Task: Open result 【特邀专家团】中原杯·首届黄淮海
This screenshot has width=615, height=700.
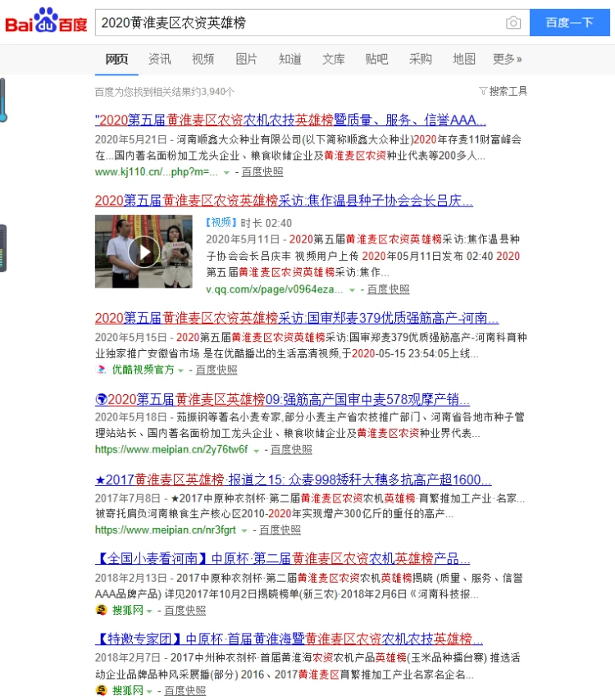Action: (289, 639)
